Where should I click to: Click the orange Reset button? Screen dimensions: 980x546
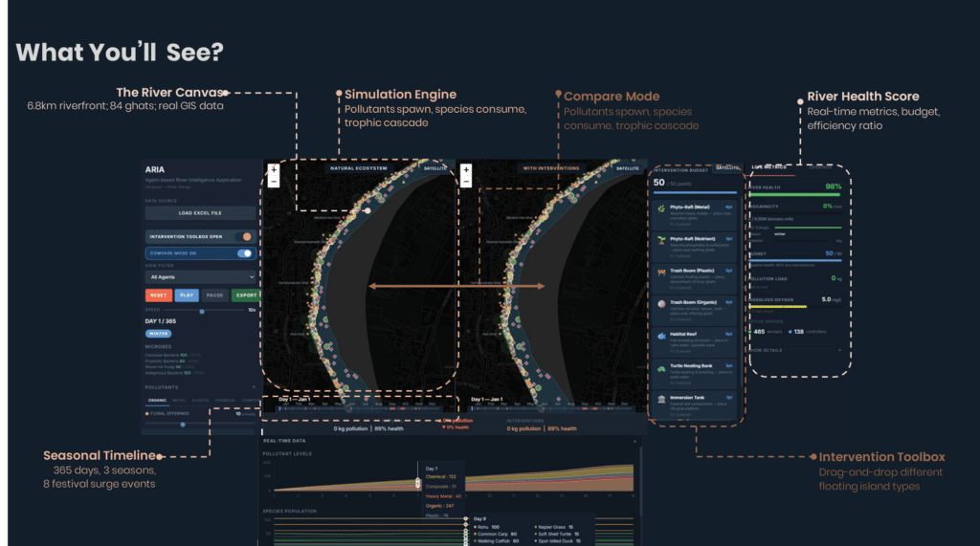(158, 295)
